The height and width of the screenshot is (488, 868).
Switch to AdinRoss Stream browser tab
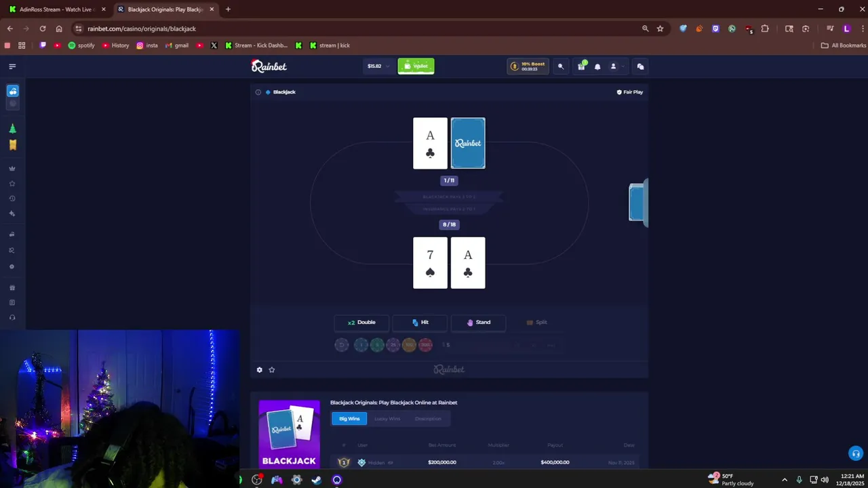(x=56, y=9)
